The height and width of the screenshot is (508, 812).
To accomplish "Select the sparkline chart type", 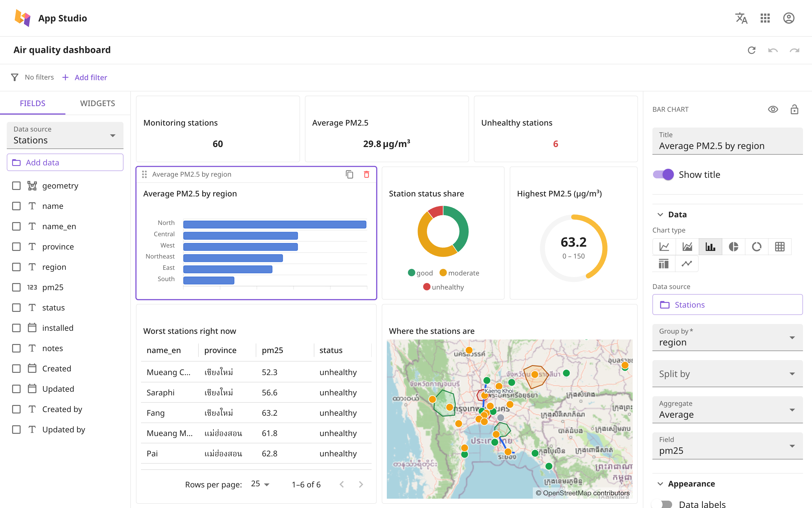I will pyautogui.click(x=687, y=264).
